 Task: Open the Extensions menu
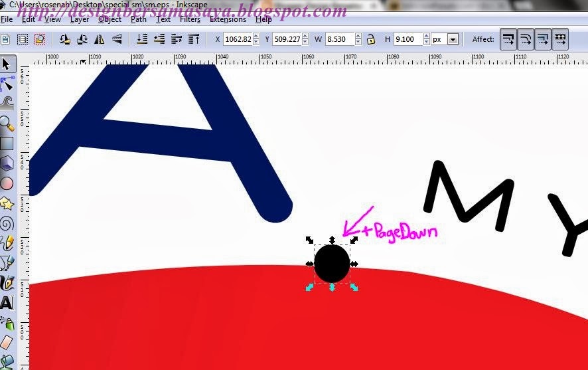point(228,19)
